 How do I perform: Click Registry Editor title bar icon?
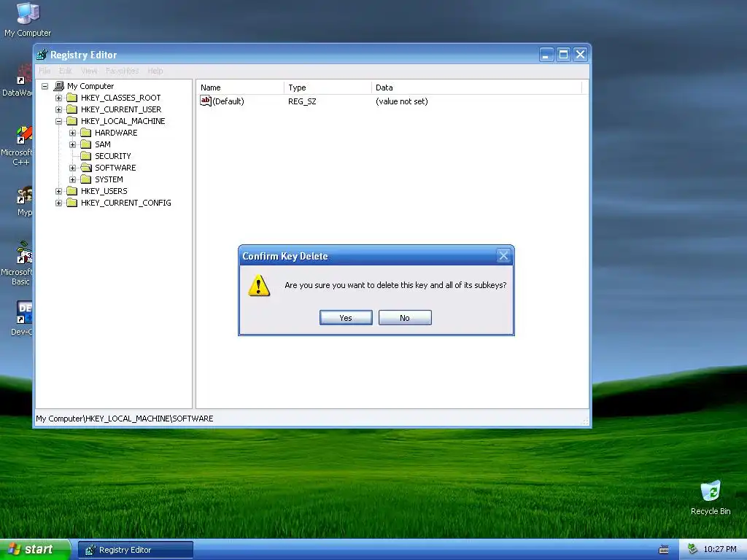click(x=42, y=55)
